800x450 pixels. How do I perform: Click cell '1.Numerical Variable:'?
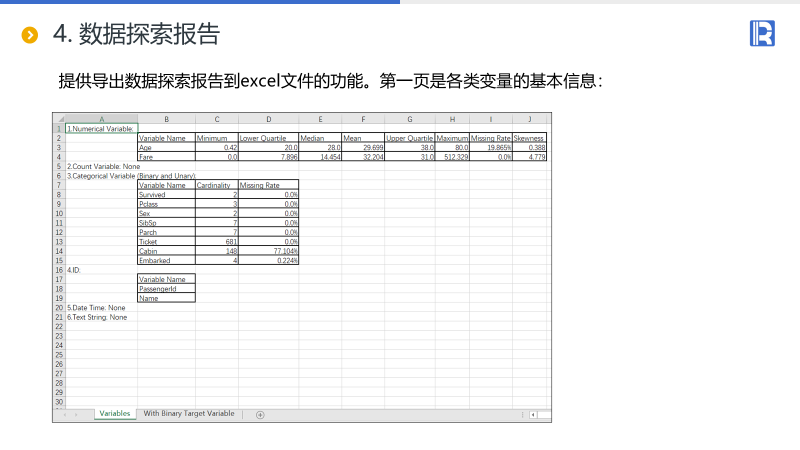[102, 129]
